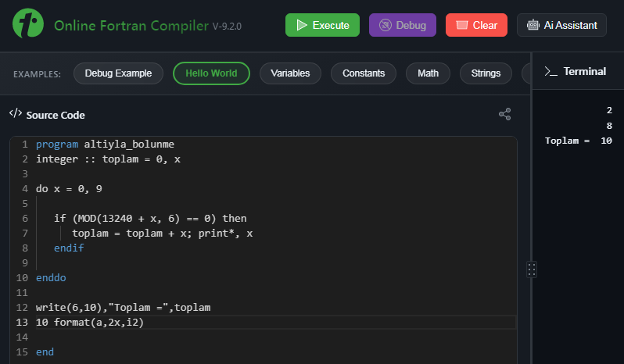Click line number 4 in the gutter
Screen dimensions: 624x364
[x=25, y=189]
